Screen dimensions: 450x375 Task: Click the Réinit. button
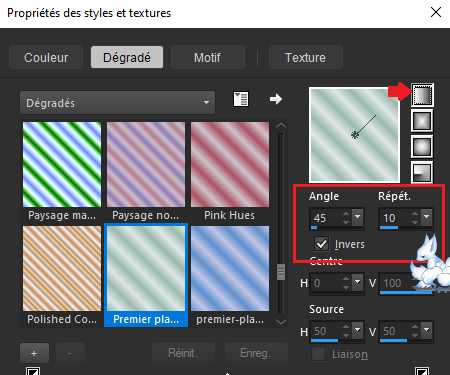[183, 353]
